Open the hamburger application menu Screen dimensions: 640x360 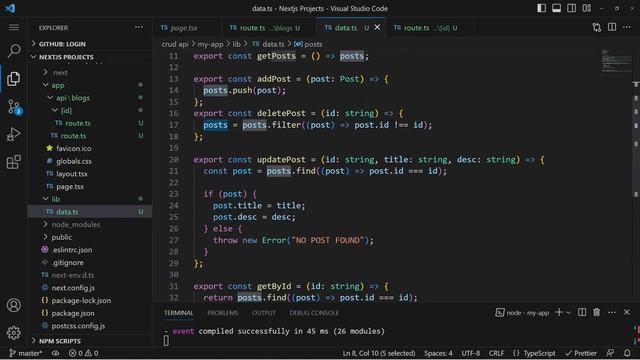click(x=14, y=27)
